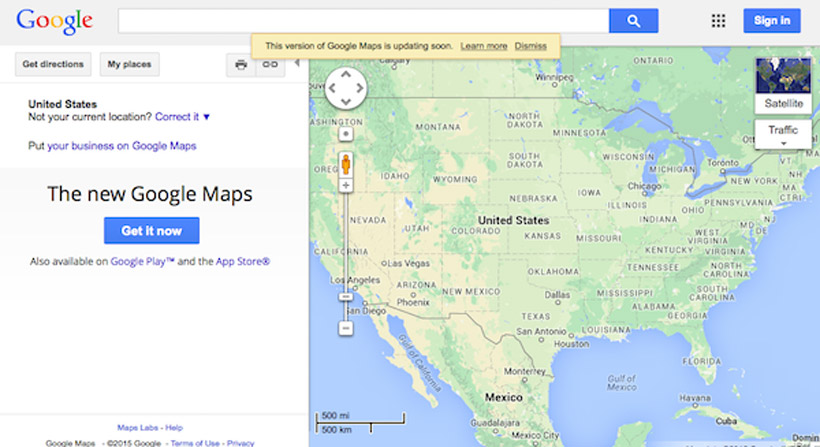
Task: Click the chain link share icon
Action: coord(269,65)
